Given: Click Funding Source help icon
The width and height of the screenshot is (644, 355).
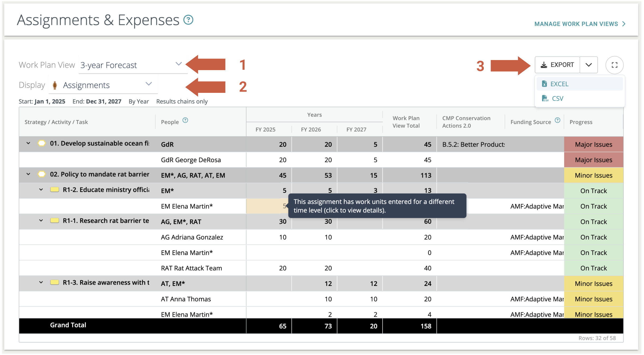Looking at the screenshot, I should coord(558,120).
